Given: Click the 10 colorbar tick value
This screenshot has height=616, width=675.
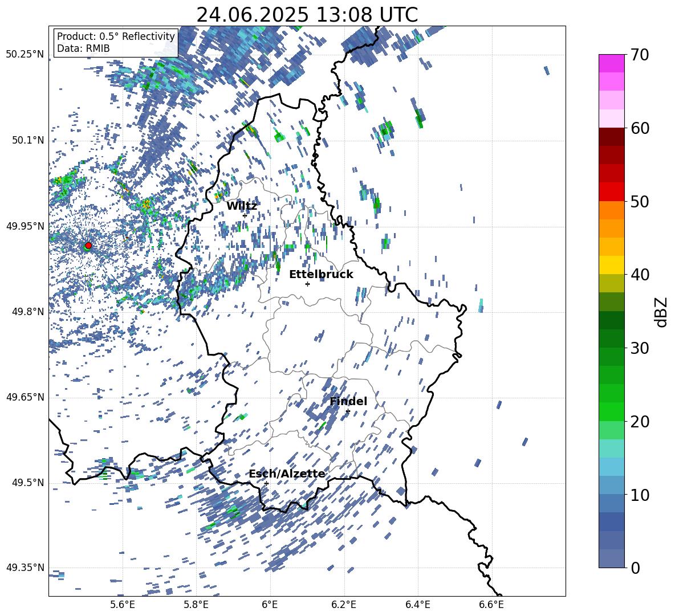Looking at the screenshot, I should (640, 495).
